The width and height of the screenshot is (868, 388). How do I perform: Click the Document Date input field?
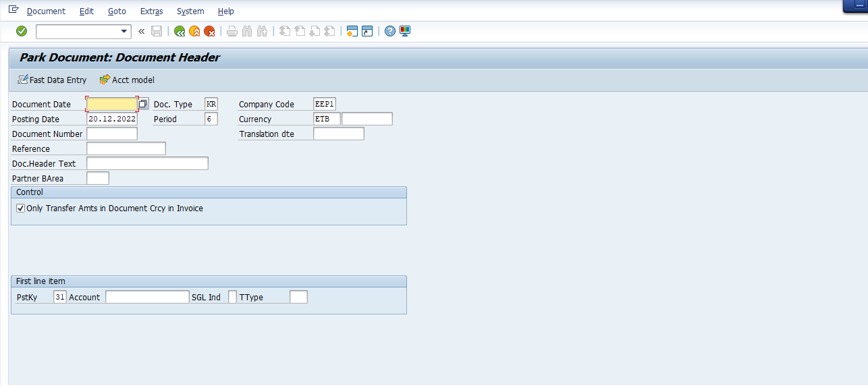112,104
